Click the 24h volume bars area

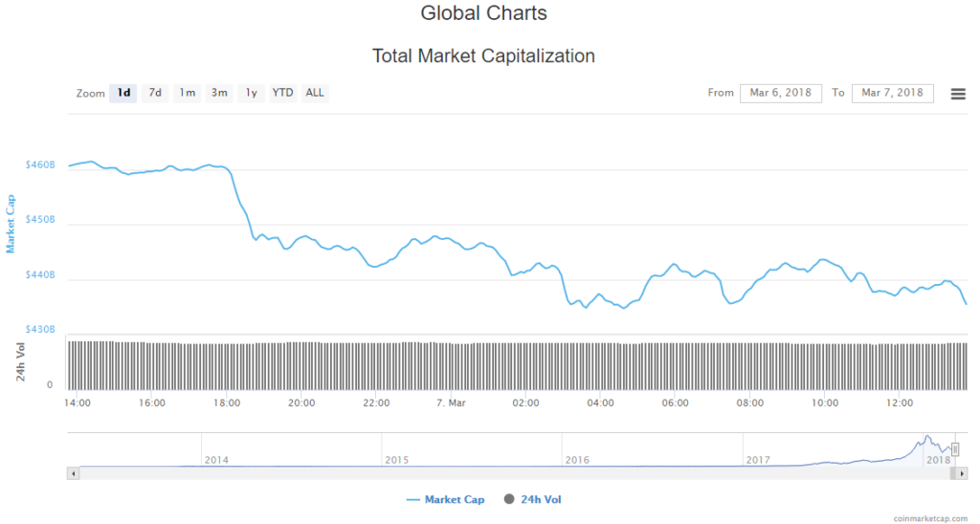point(517,363)
